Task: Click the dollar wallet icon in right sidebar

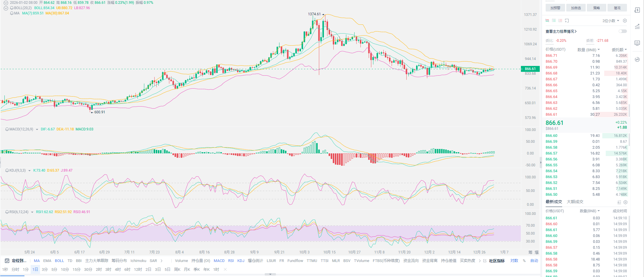Action: 637,10
